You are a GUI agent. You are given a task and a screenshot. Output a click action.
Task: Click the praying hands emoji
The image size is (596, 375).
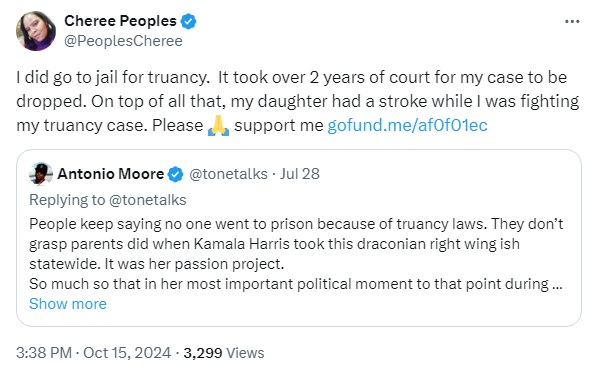point(219,126)
